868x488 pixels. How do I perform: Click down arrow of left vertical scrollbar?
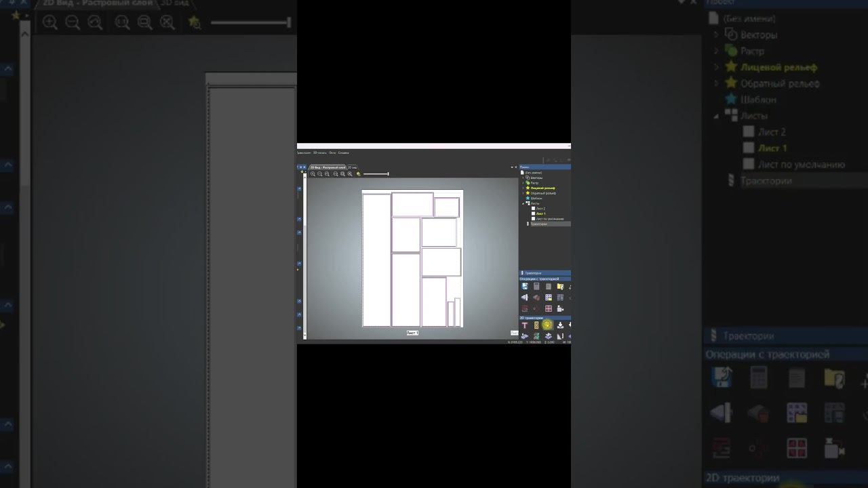[304, 335]
